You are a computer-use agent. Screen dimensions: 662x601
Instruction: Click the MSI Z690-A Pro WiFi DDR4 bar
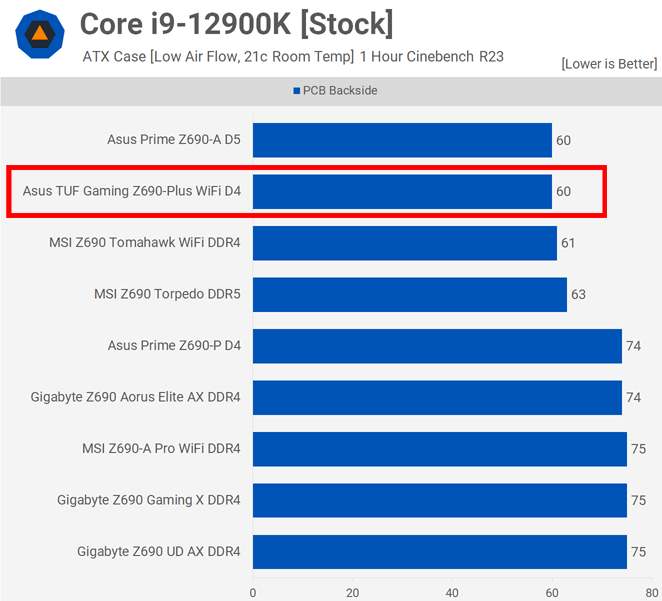click(439, 449)
